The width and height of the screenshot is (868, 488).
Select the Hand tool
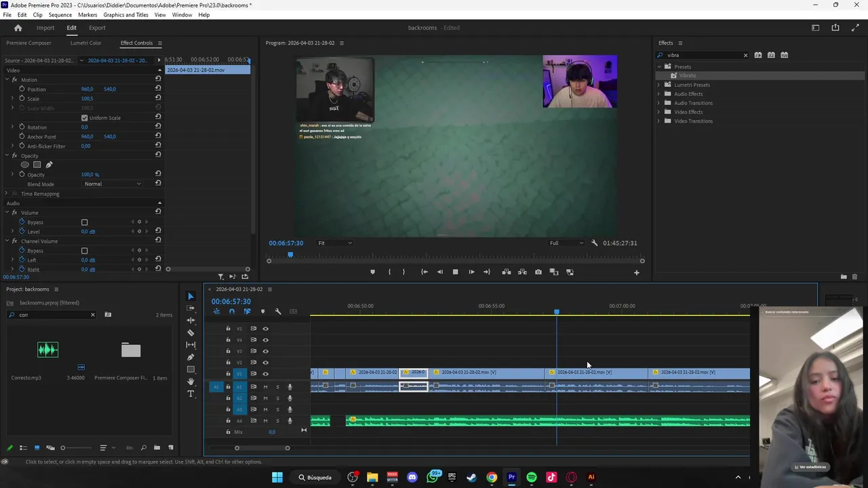click(191, 382)
